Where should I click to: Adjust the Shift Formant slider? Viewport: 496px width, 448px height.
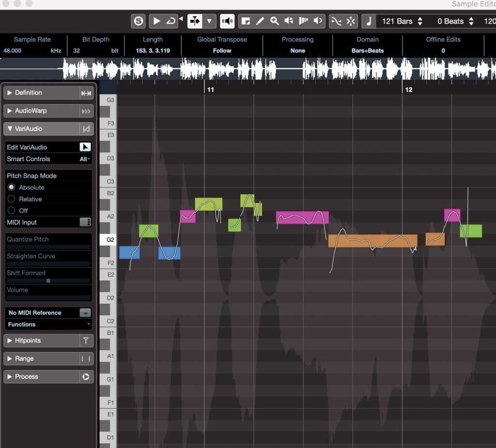pos(48,280)
